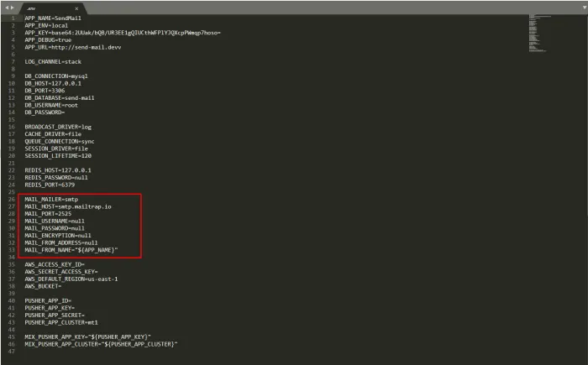Click line number 26 in gutter
The image size is (588, 365).
tap(12, 200)
